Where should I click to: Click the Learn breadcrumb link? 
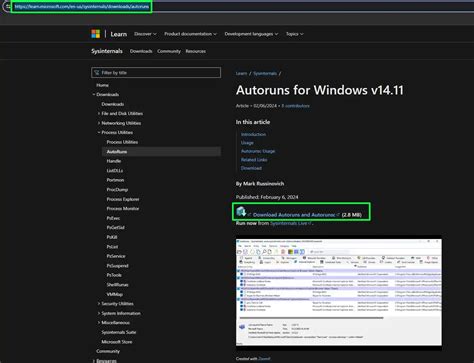click(x=241, y=74)
